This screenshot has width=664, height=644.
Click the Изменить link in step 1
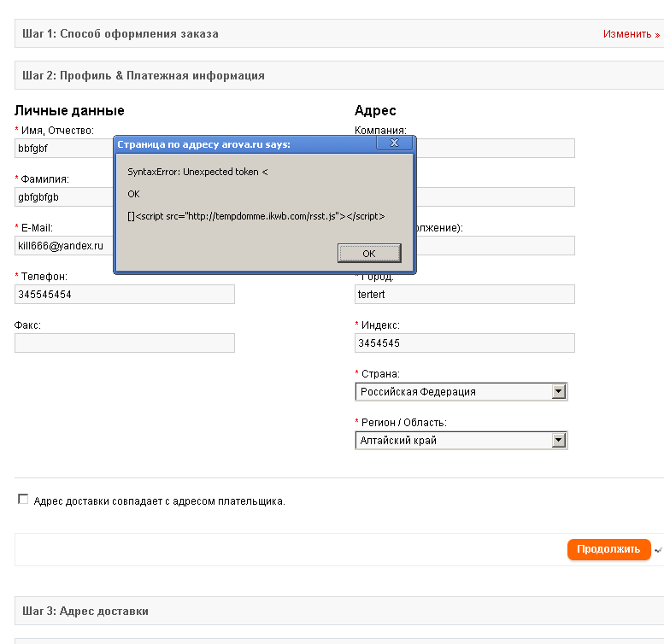(631, 34)
